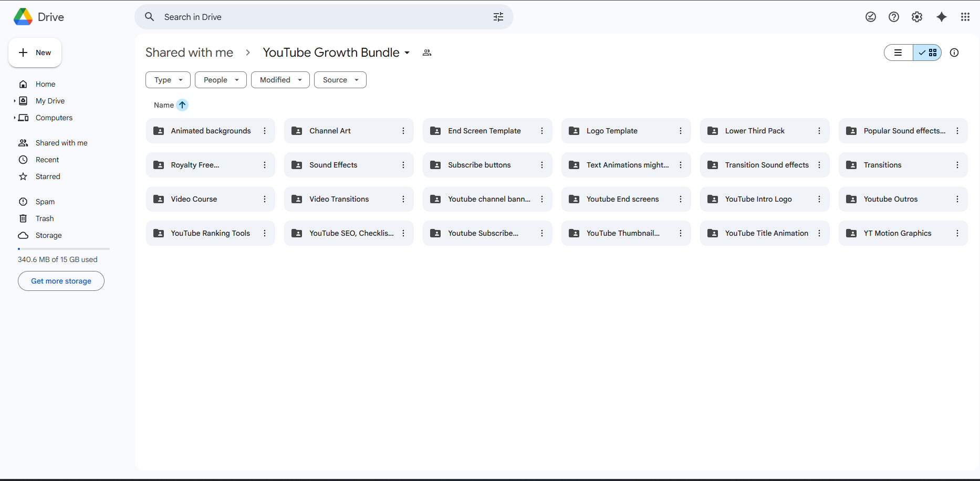Viewport: 980px width, 481px height.
Task: Open more actions for YouTube Intro Logo
Action: click(819, 199)
